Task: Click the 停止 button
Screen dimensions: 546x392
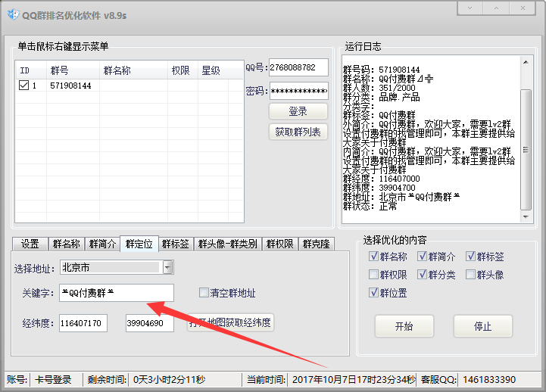Action: 482,326
